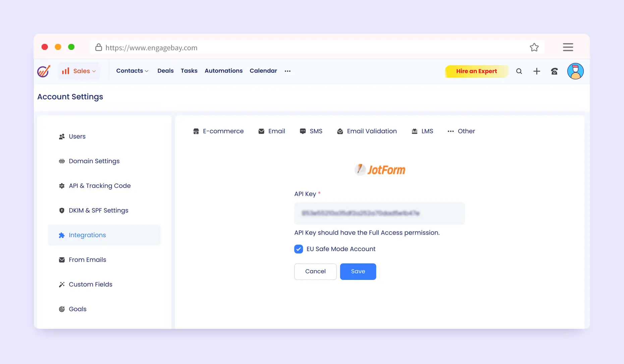Open the browser hamburger menu
This screenshot has height=364, width=624.
(568, 47)
